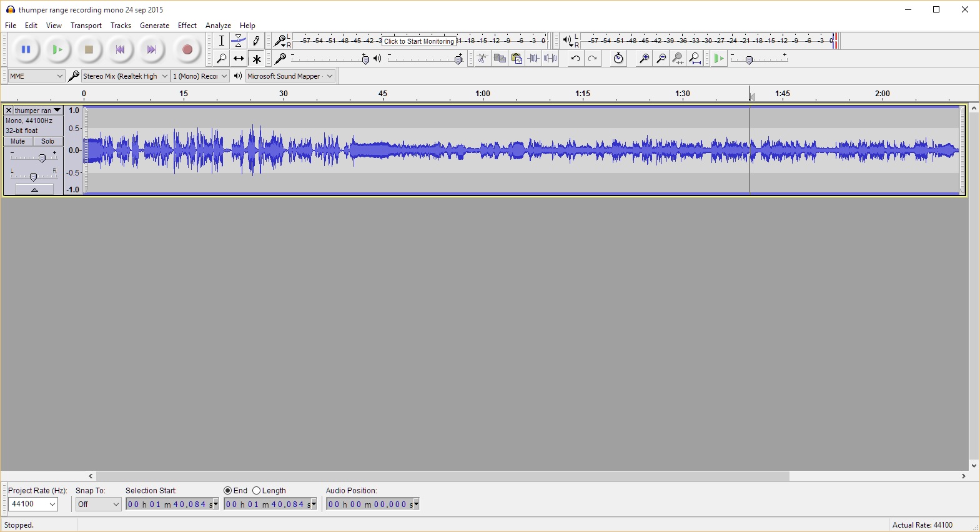980x532 pixels.
Task: Select the Length radio button
Action: pos(256,491)
